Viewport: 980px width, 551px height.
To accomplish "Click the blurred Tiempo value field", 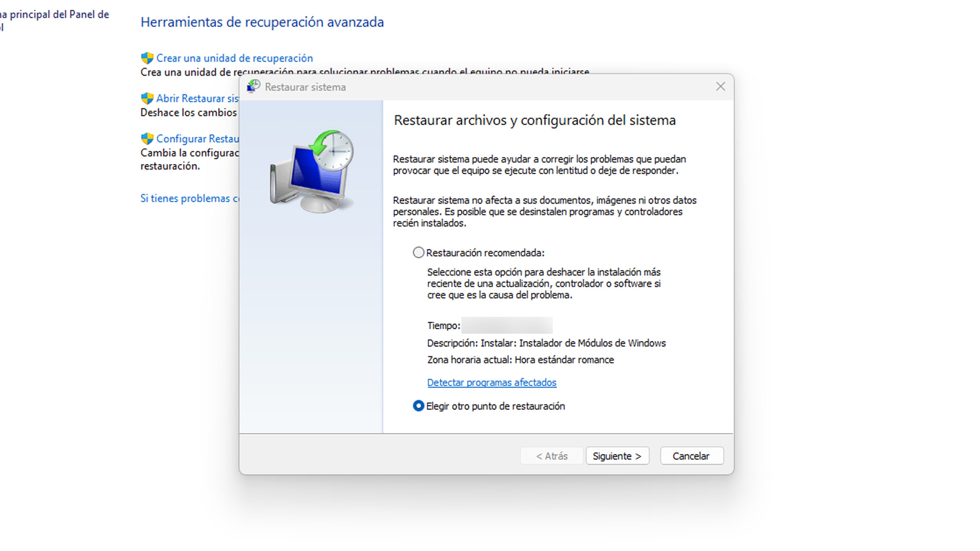I will click(x=507, y=325).
